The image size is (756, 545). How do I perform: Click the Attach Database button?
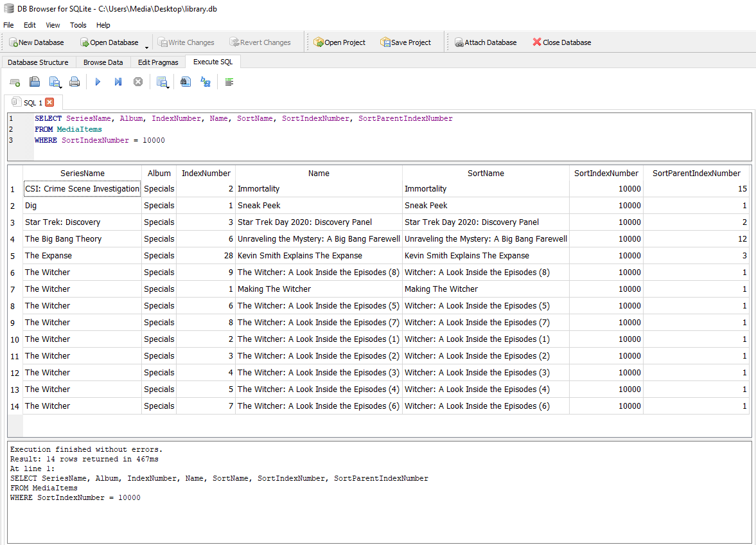pyautogui.click(x=486, y=42)
